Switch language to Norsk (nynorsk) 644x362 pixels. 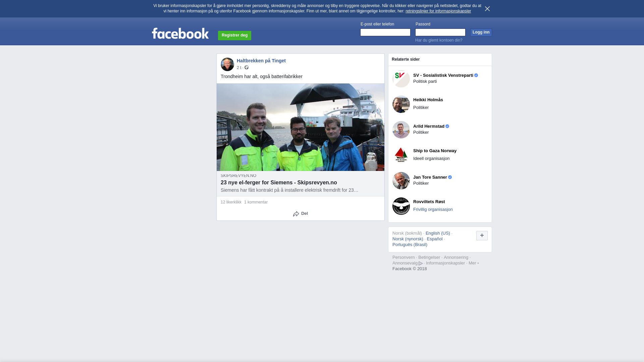(x=408, y=239)
